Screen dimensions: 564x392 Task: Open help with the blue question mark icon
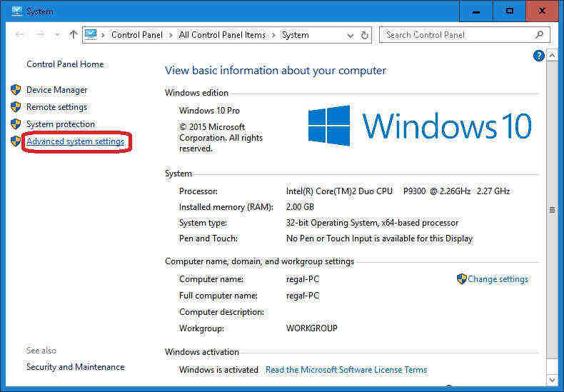(x=538, y=56)
